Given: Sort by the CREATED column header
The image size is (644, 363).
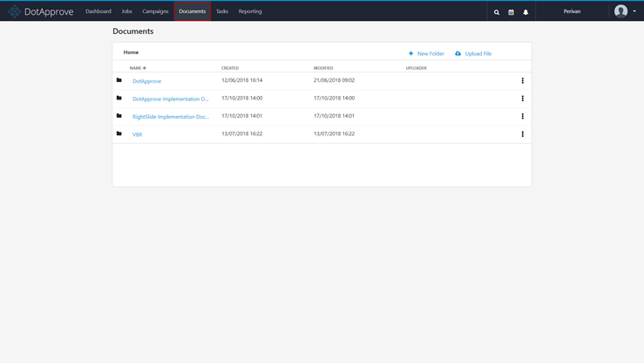Looking at the screenshot, I should pyautogui.click(x=230, y=68).
